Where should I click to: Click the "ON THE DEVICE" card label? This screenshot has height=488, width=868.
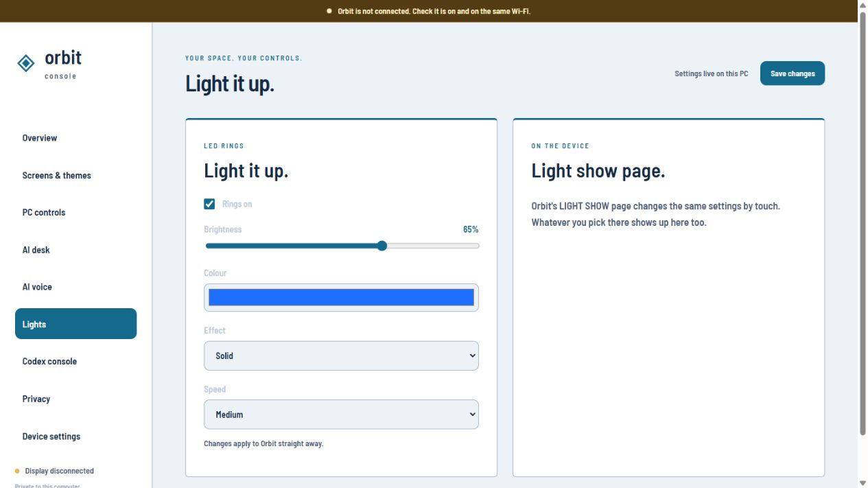(561, 146)
